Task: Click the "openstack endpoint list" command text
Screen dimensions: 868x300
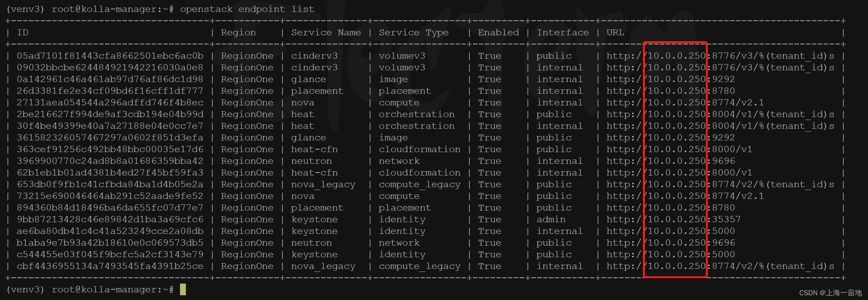Action: point(247,9)
